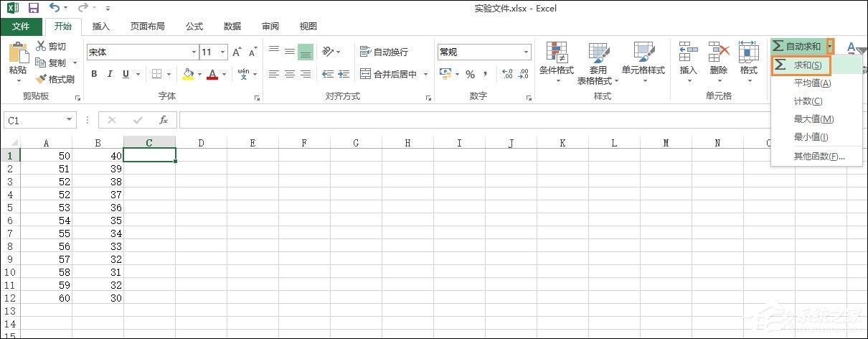Click the Cut (剪切) scissors button
Viewport: 868px width, 339px height.
pyautogui.click(x=50, y=46)
